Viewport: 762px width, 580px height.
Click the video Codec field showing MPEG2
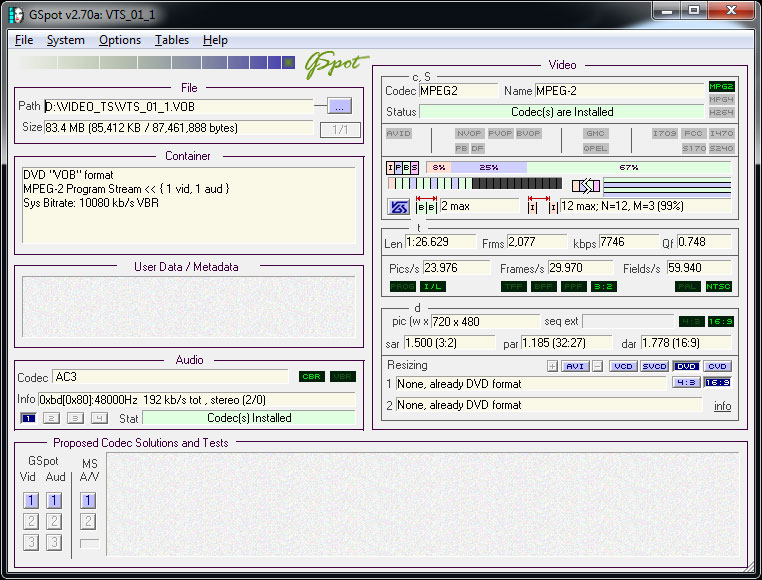point(458,91)
